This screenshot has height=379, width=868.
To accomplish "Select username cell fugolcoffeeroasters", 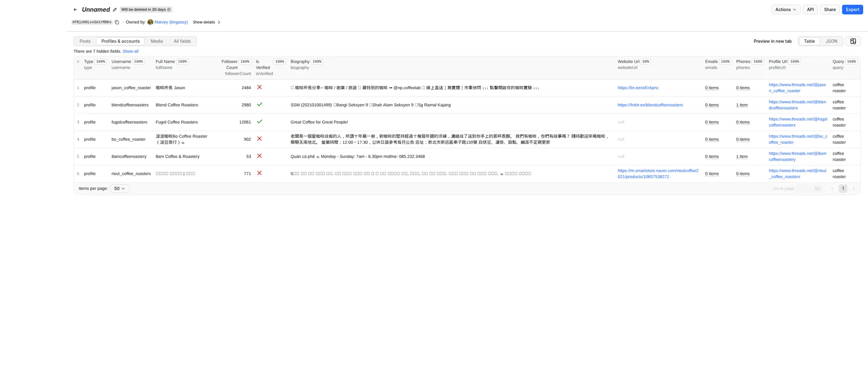I will pos(129,122).
